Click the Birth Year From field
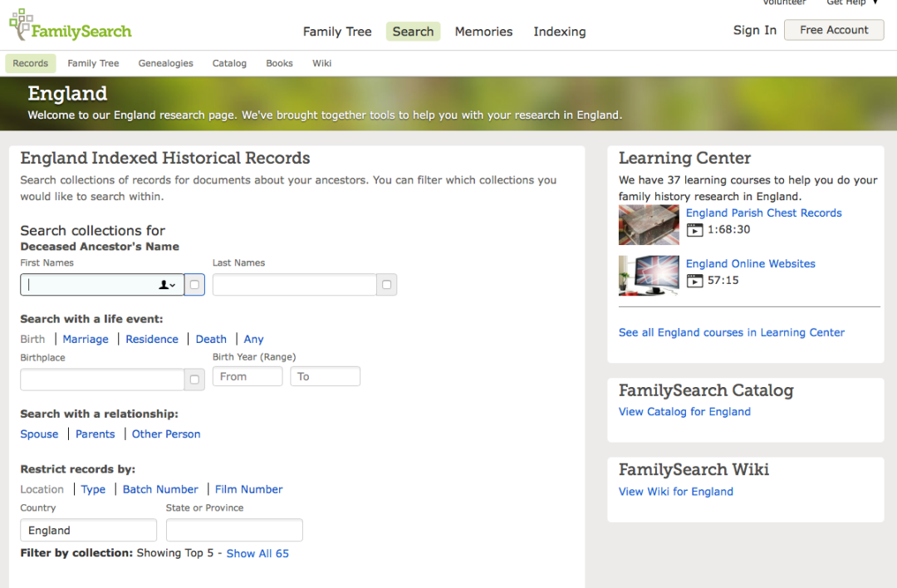This screenshot has height=588, width=897. (248, 376)
